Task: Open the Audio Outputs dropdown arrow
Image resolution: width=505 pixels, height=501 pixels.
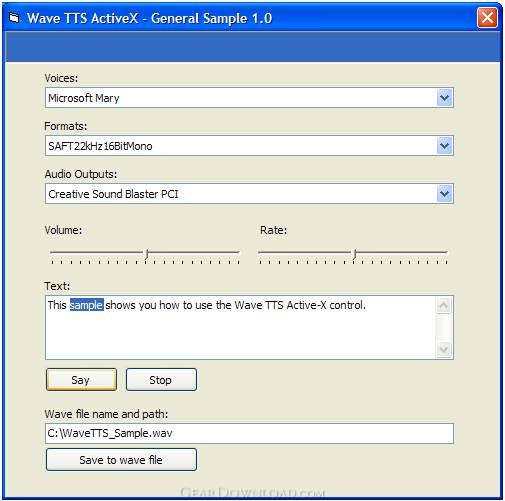Action: tap(444, 194)
